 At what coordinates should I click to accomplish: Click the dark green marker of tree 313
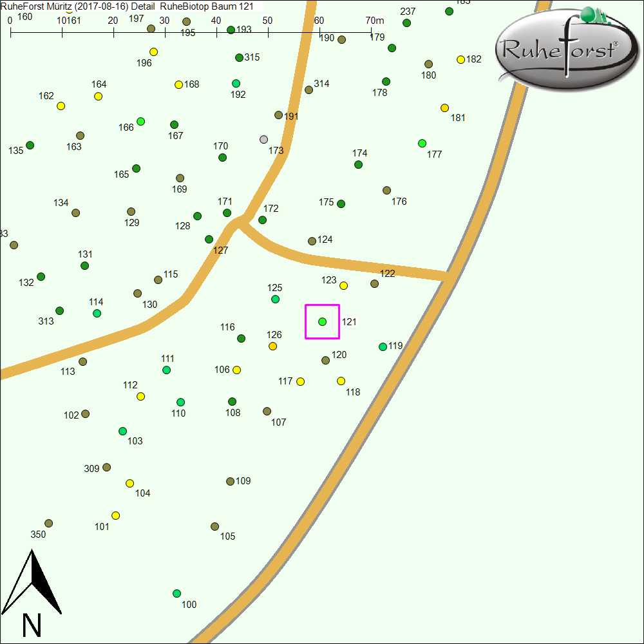(x=59, y=310)
